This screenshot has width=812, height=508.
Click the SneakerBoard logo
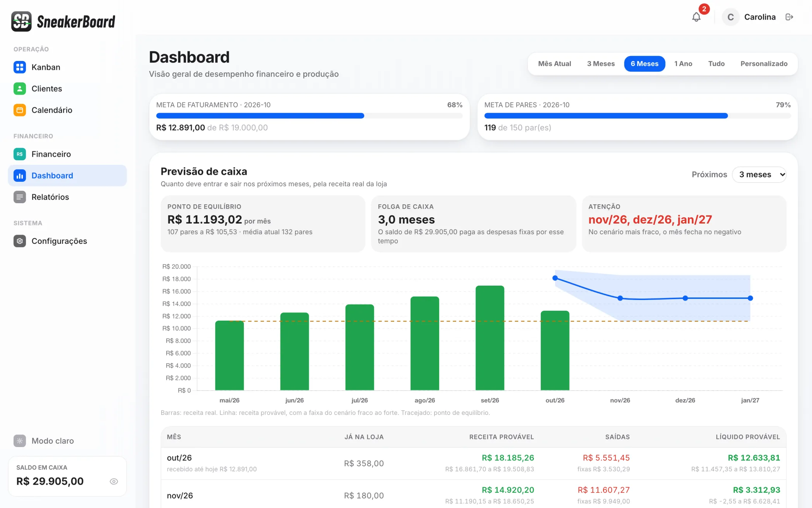tap(63, 21)
